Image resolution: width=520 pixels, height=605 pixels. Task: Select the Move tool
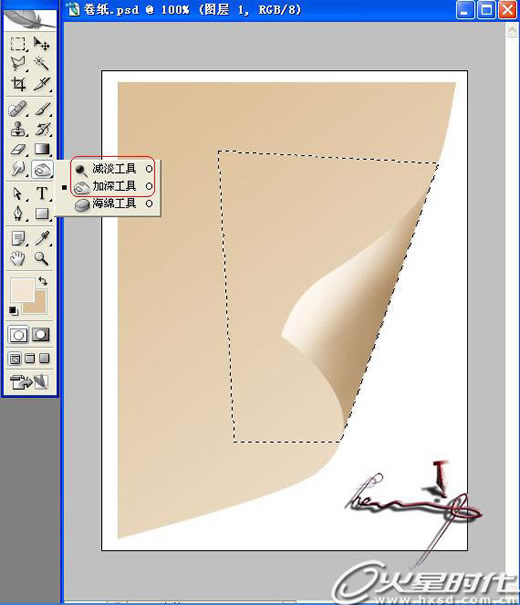(x=41, y=44)
